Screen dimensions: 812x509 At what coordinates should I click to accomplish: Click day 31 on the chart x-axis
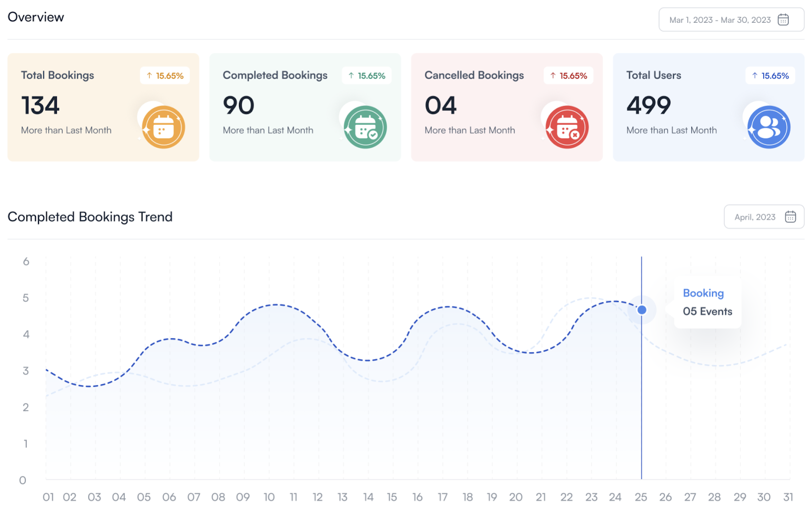click(x=788, y=497)
